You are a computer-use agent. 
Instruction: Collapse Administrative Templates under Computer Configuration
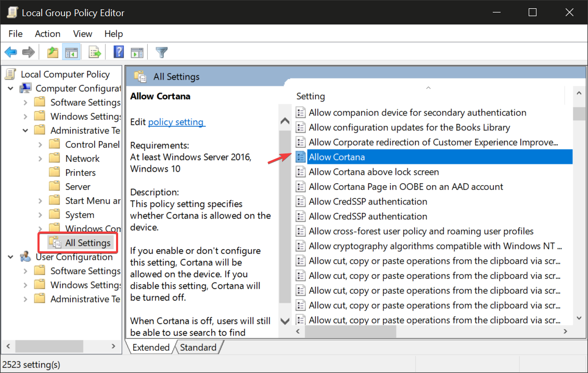coord(25,131)
